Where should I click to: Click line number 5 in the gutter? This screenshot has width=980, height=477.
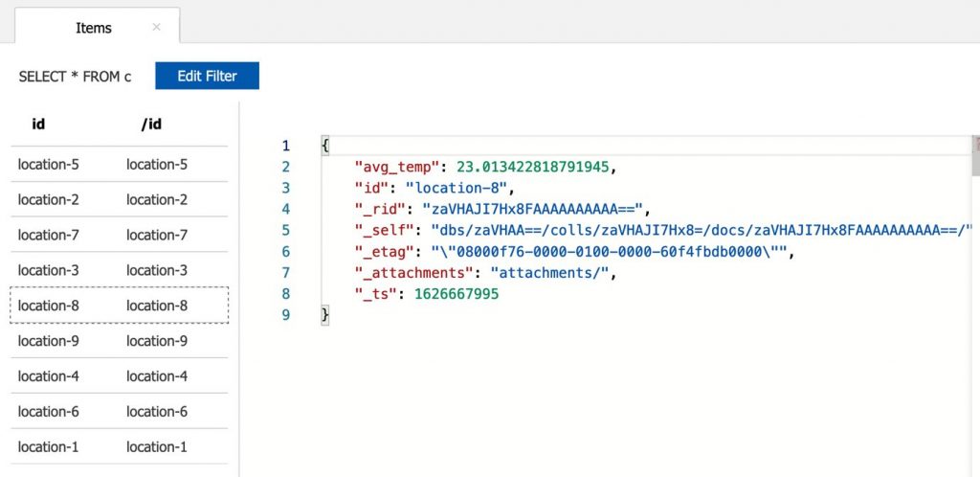pos(285,230)
